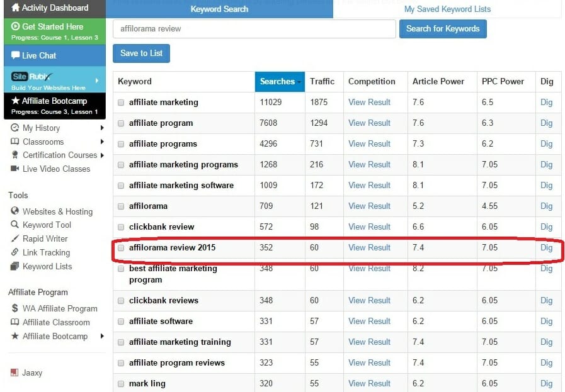
Task: Open View Result for affiliate program reviews
Action: (369, 363)
